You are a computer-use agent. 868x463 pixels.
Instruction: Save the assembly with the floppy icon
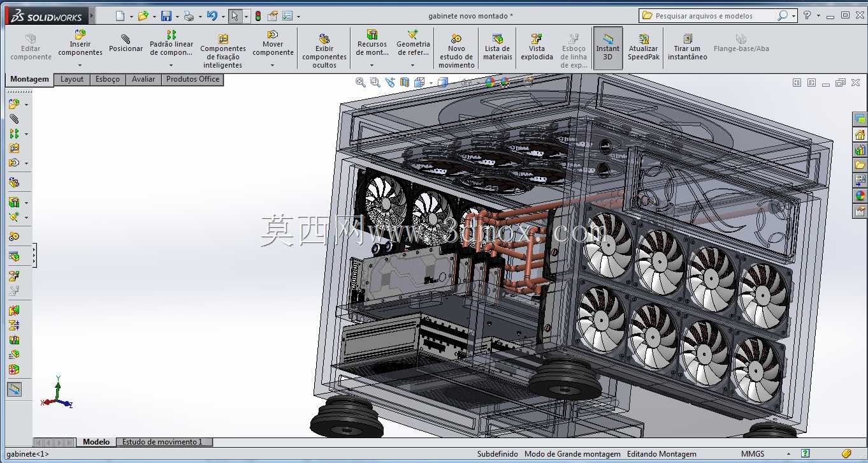pyautogui.click(x=166, y=16)
